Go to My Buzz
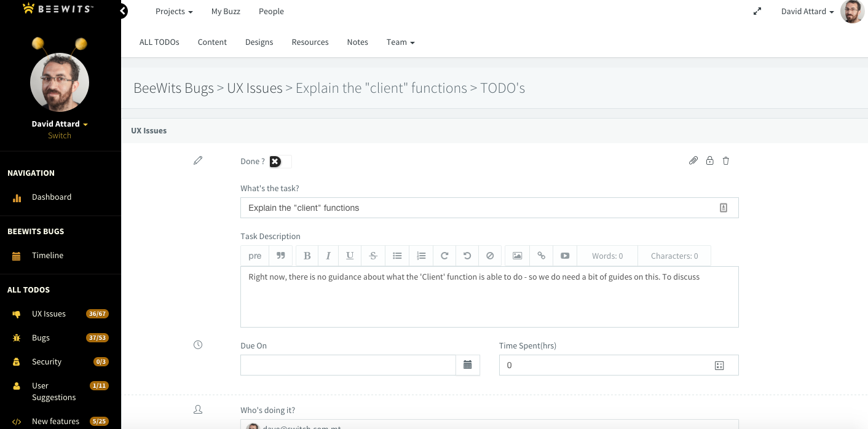Screen dimensions: 868x429 226,11
